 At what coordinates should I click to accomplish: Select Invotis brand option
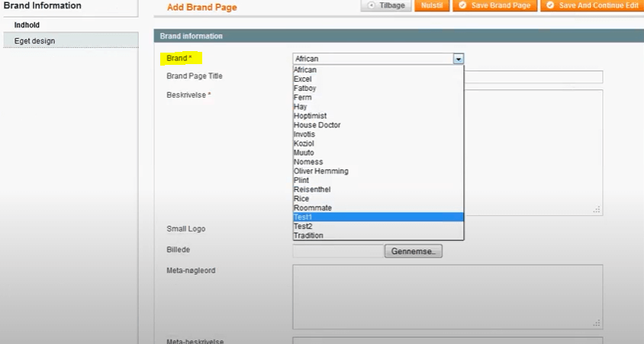coord(378,134)
